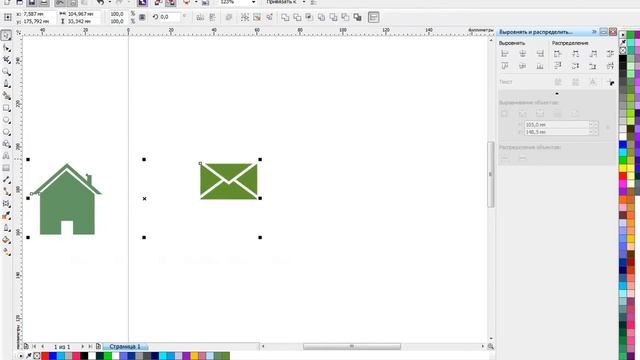Click the Intersect shaping button
The width and height of the screenshot is (640, 360).
tap(309, 17)
